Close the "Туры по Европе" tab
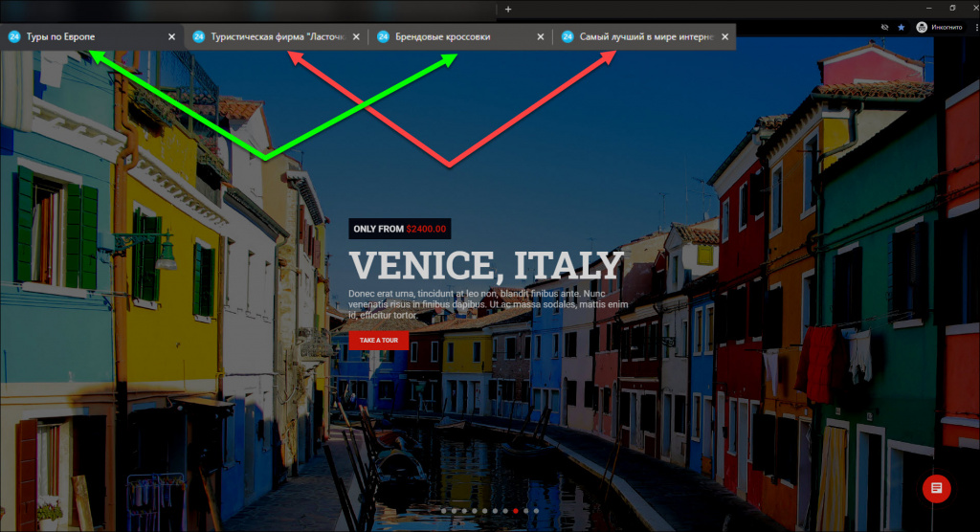The height and width of the screenshot is (532, 980). tap(172, 37)
